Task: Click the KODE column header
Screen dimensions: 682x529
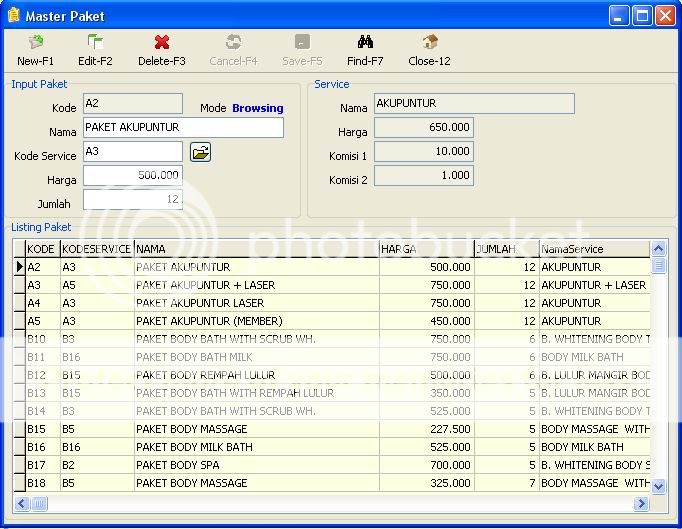Action: [x=43, y=249]
